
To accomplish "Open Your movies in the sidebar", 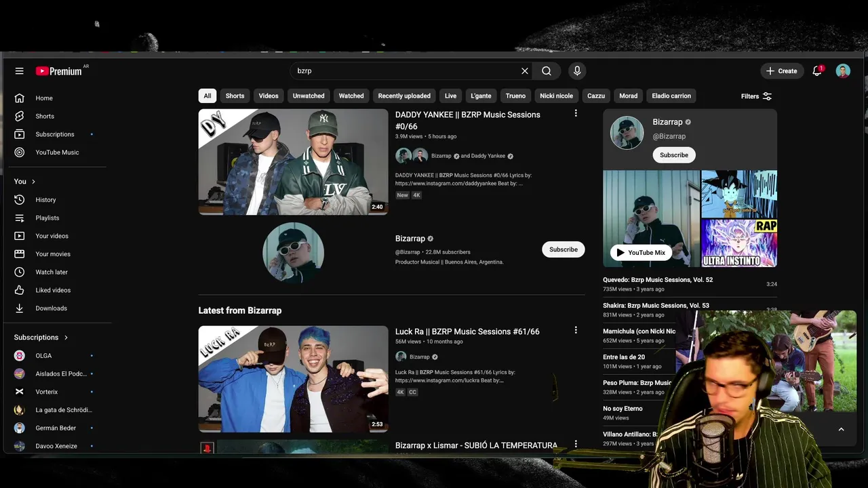I will (x=54, y=254).
